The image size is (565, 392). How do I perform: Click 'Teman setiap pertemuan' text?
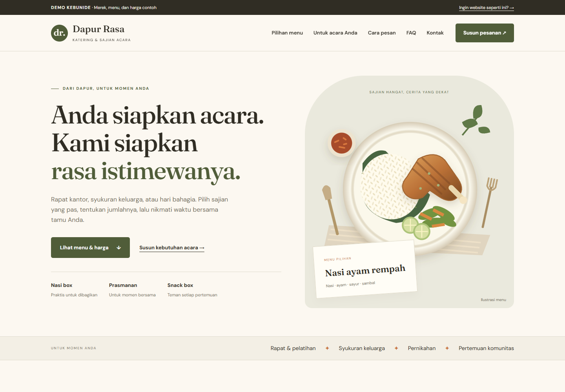192,295
